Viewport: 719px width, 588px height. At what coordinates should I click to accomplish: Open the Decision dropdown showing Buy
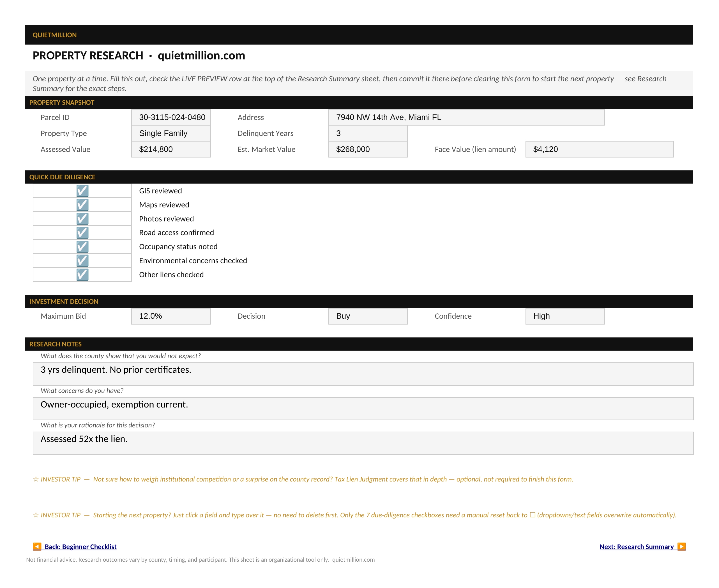tap(368, 316)
